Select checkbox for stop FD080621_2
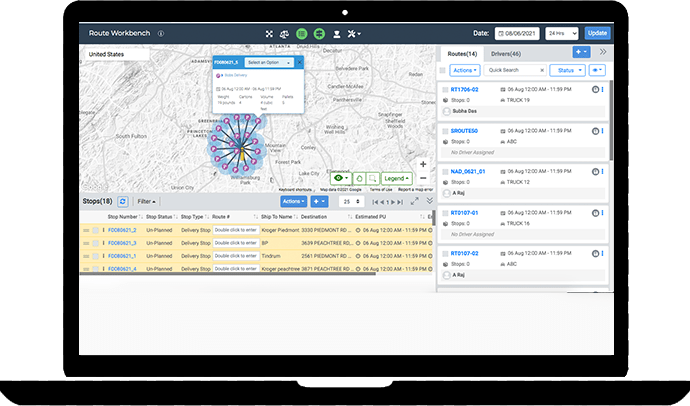The height and width of the screenshot is (406, 690). point(96,229)
